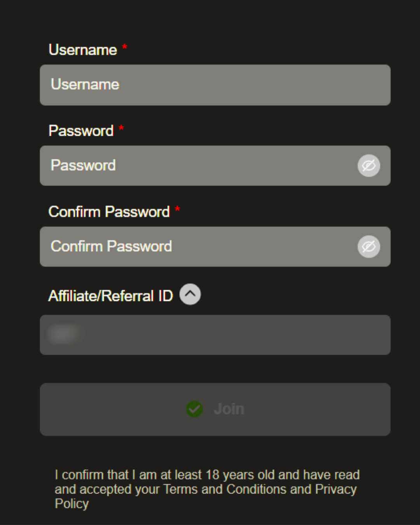Click the red asterisk beside Password label
This screenshot has height=525, width=420.
pyautogui.click(x=121, y=128)
